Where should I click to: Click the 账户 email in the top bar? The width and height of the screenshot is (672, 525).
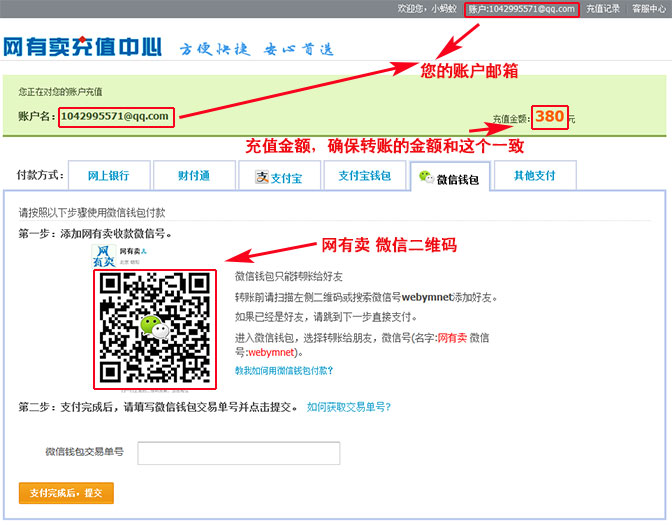click(x=521, y=9)
